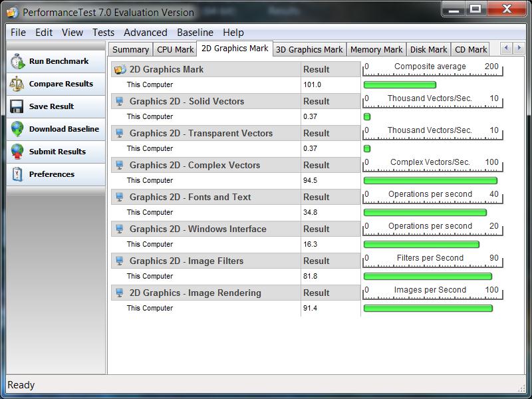The width and height of the screenshot is (532, 399).
Task: Select 2D Graphics - Image Rendering heading
Action: coord(195,293)
